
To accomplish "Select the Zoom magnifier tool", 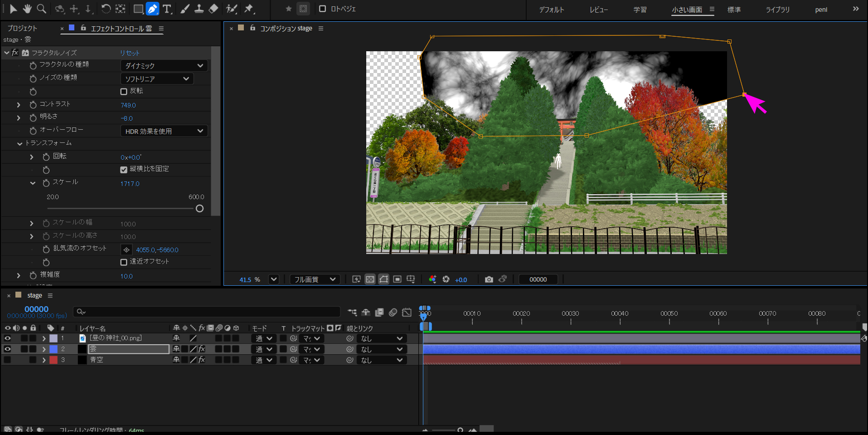I will 41,9.
